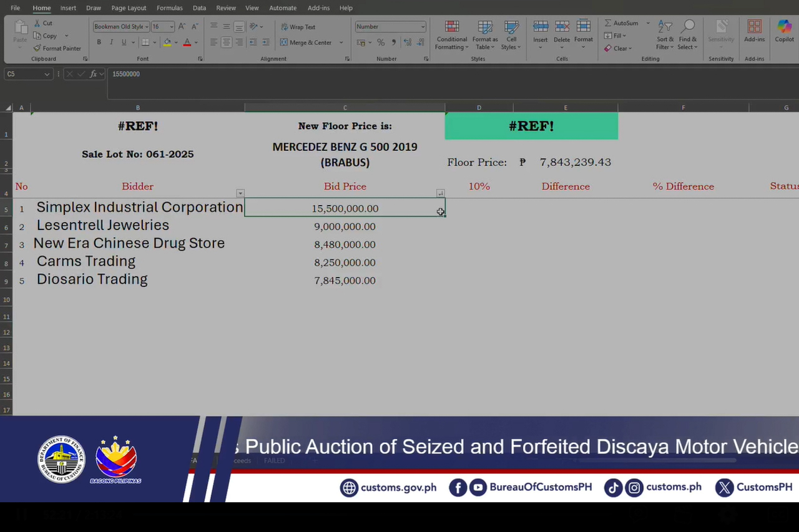Open the Bidder column filter dropdown
Image resolution: width=799 pixels, height=532 pixels.
(x=240, y=193)
